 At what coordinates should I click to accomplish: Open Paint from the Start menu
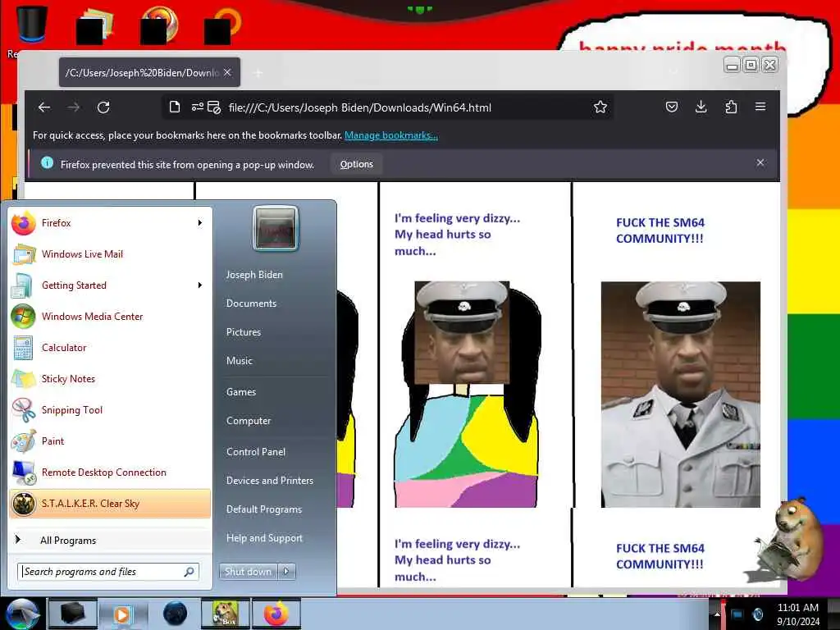[110, 441]
